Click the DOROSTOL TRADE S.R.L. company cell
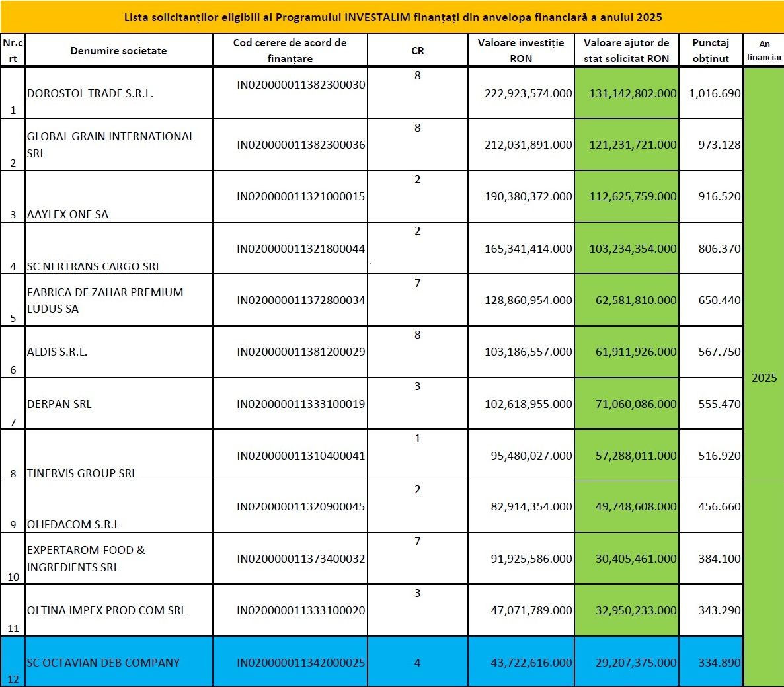The image size is (784, 687). pyautogui.click(x=90, y=93)
